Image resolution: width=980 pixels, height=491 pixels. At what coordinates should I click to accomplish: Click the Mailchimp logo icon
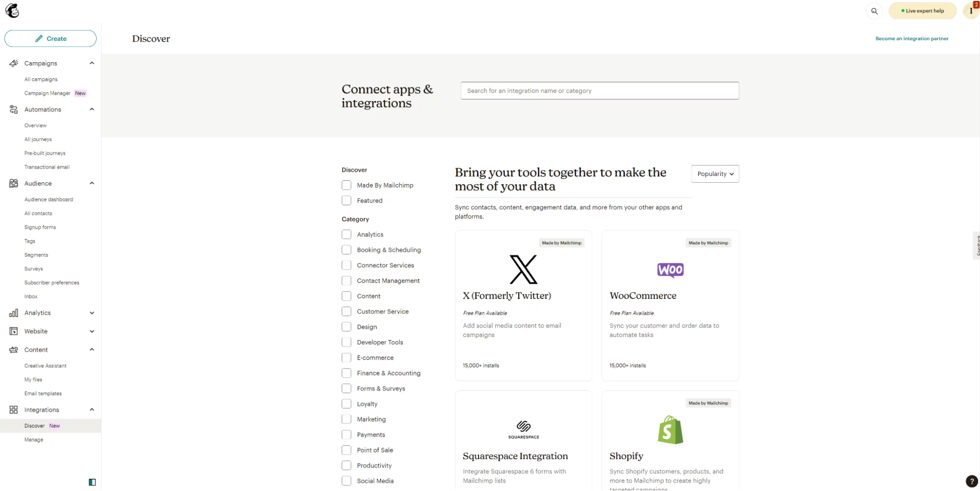tap(12, 11)
